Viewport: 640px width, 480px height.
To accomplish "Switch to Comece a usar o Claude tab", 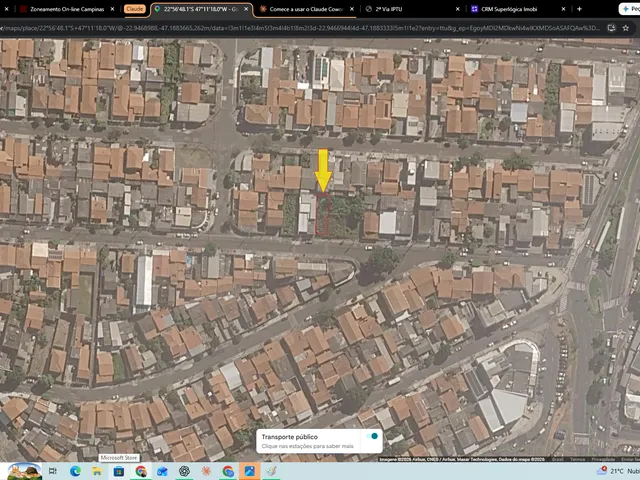I will click(306, 9).
